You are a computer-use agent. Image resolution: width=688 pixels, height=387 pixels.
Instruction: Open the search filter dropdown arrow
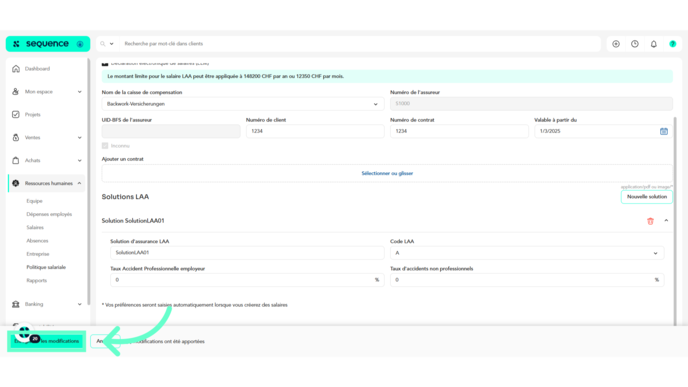111,44
